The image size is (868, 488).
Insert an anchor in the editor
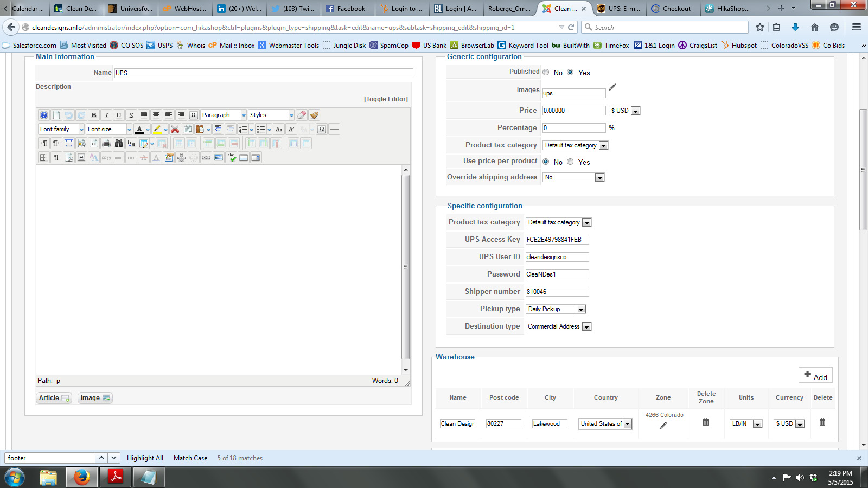tap(181, 157)
